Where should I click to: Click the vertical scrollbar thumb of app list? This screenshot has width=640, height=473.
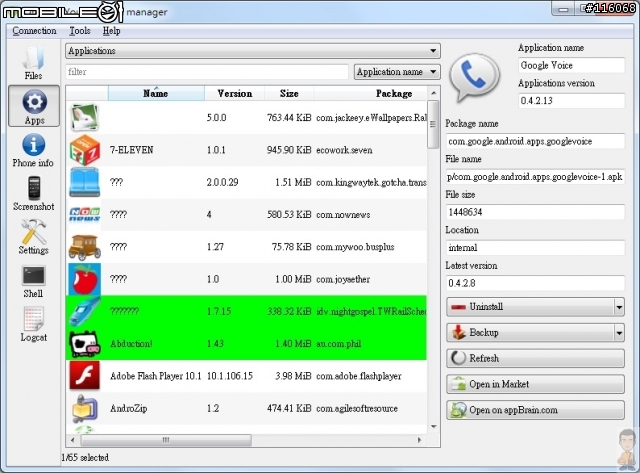(x=433, y=124)
